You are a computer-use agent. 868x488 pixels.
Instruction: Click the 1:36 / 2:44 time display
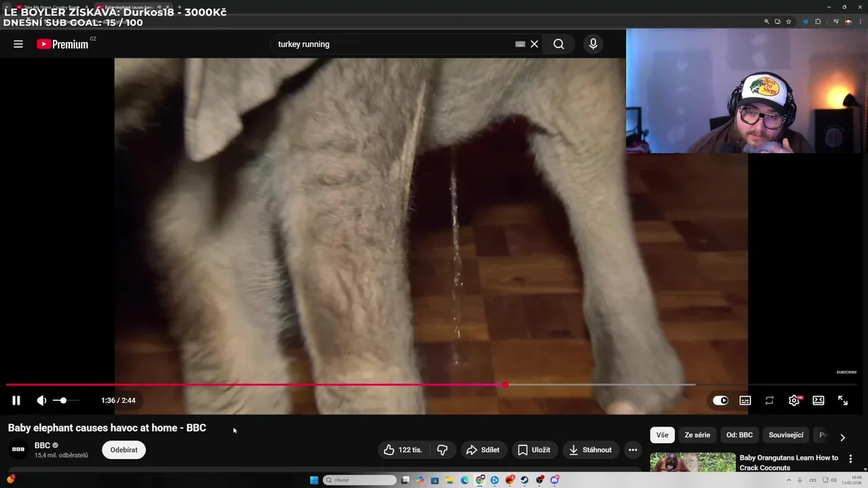(x=118, y=401)
